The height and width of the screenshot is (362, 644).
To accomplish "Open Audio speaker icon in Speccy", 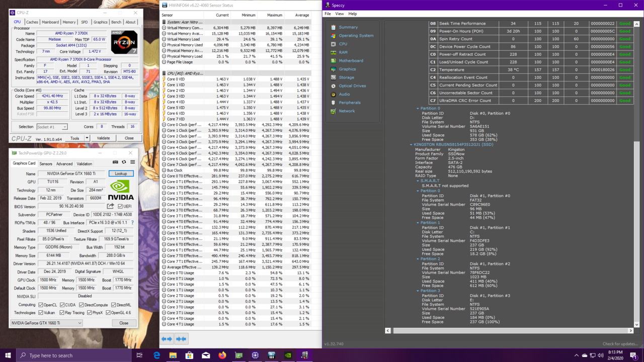I will click(x=333, y=94).
